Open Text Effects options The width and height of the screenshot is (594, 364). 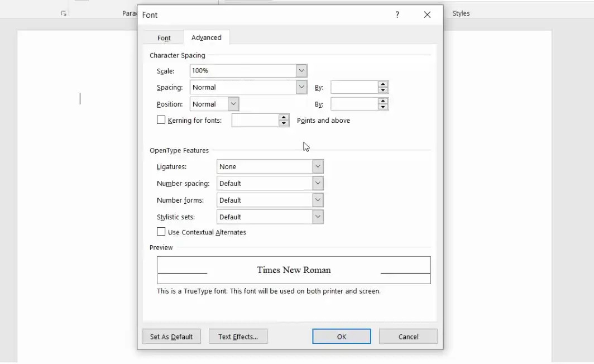[238, 336]
